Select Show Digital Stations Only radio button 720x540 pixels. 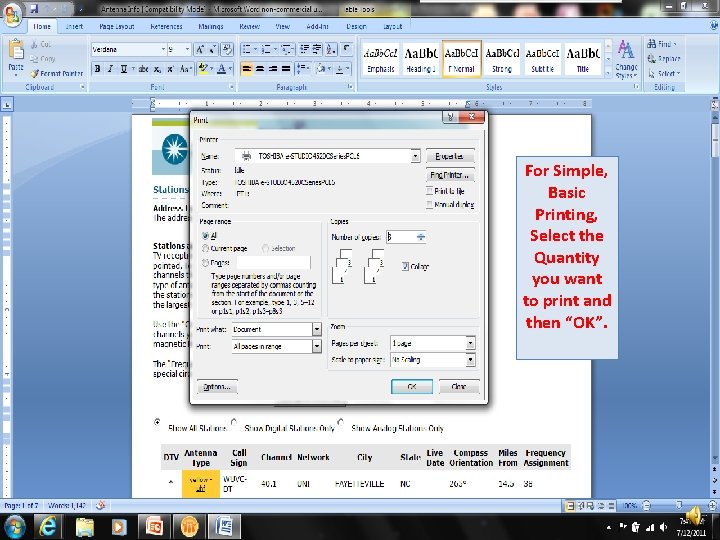click(x=234, y=422)
